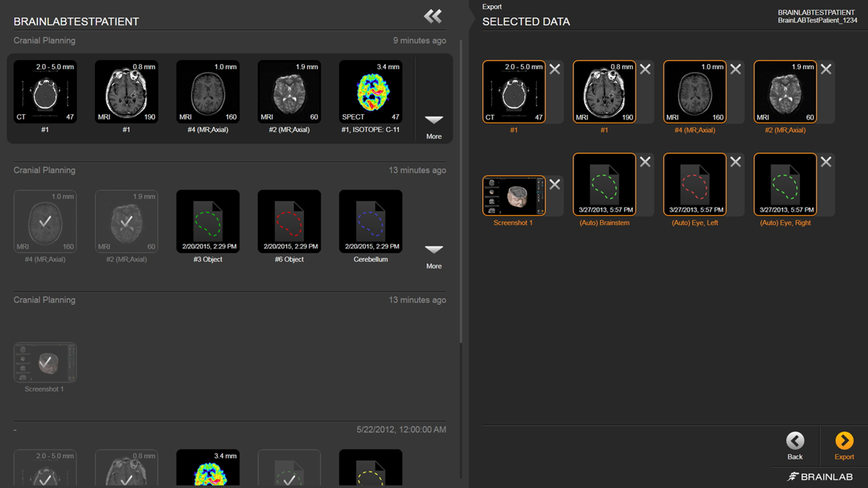Click BrainLABTestPatient_1234 patient ID text
This screenshot has height=488, width=868.
817,20
